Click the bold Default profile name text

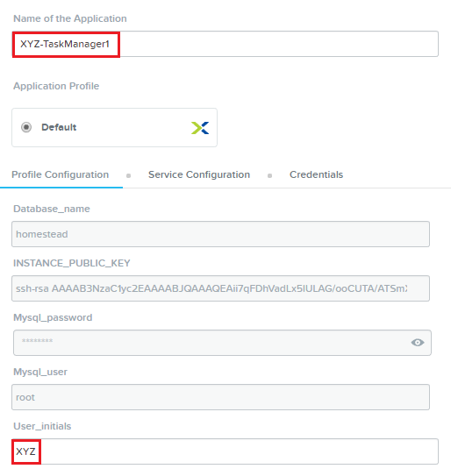[x=59, y=127]
